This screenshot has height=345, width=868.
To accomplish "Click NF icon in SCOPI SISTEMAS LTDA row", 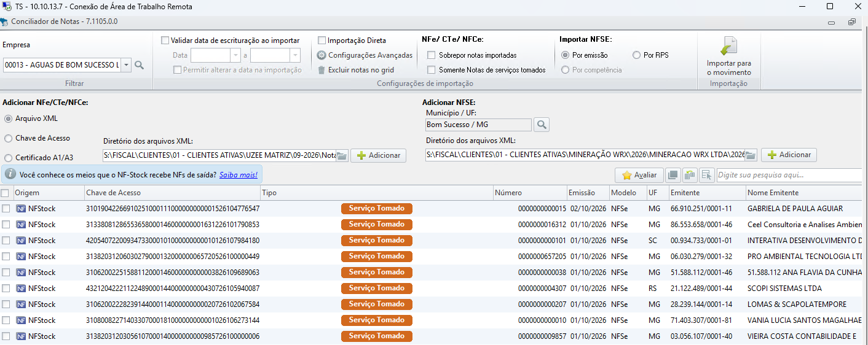I will click(21, 289).
